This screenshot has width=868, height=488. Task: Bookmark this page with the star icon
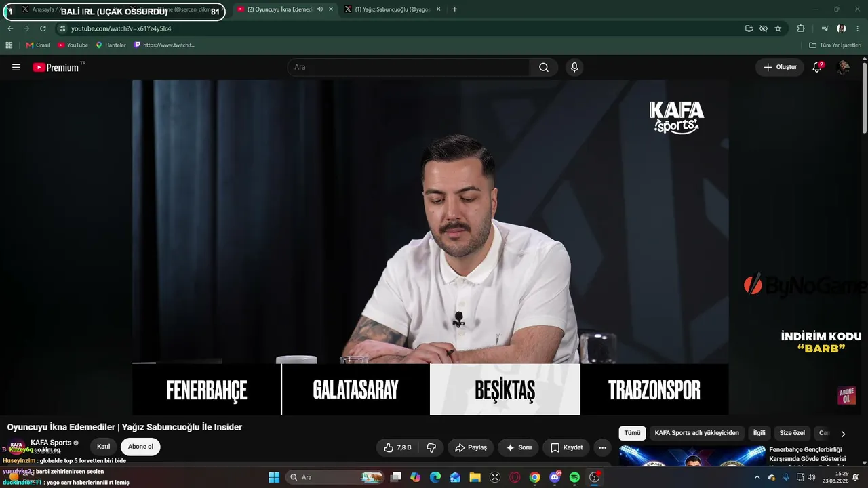(778, 28)
